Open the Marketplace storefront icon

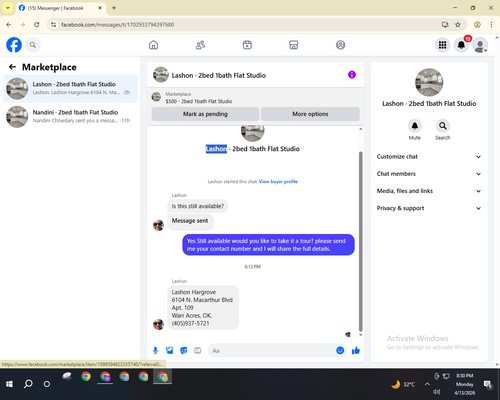(294, 45)
